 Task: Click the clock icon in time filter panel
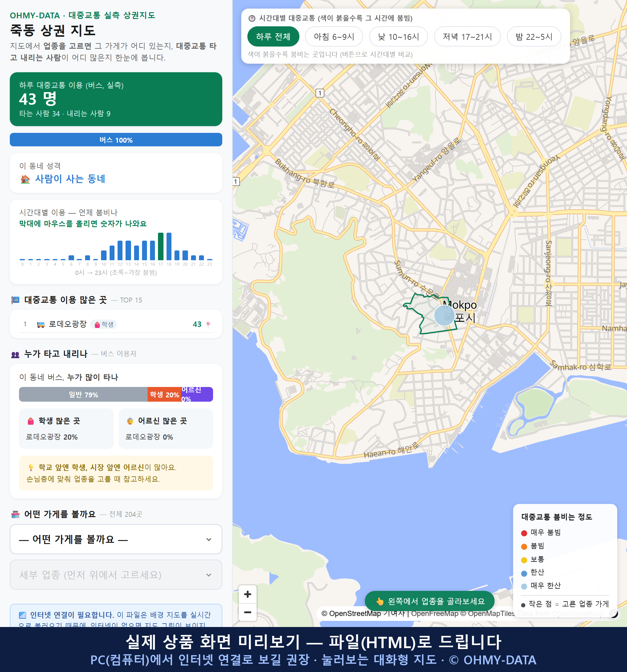click(252, 18)
